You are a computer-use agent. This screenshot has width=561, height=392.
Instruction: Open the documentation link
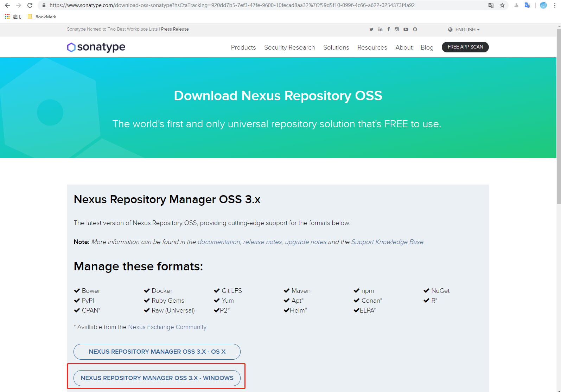[x=219, y=242]
